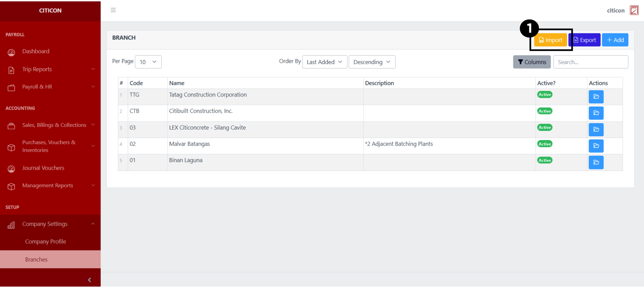Open folder icon for Binan Laguna row

pyautogui.click(x=596, y=163)
